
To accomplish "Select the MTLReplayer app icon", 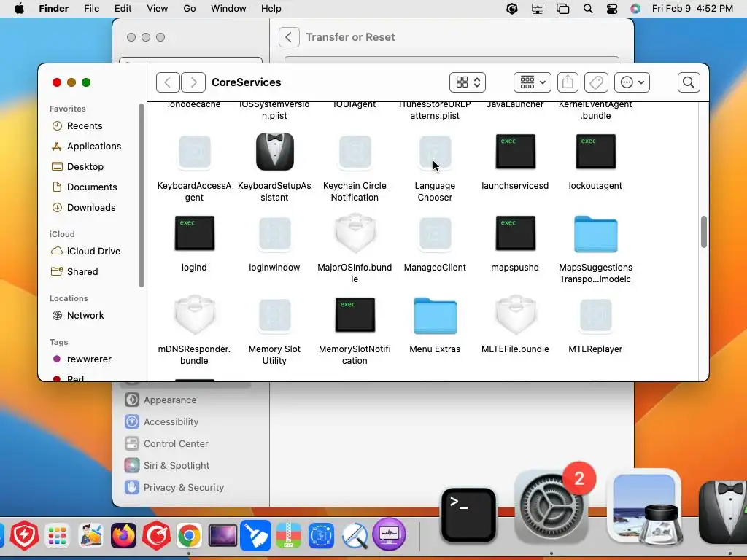I will click(595, 315).
